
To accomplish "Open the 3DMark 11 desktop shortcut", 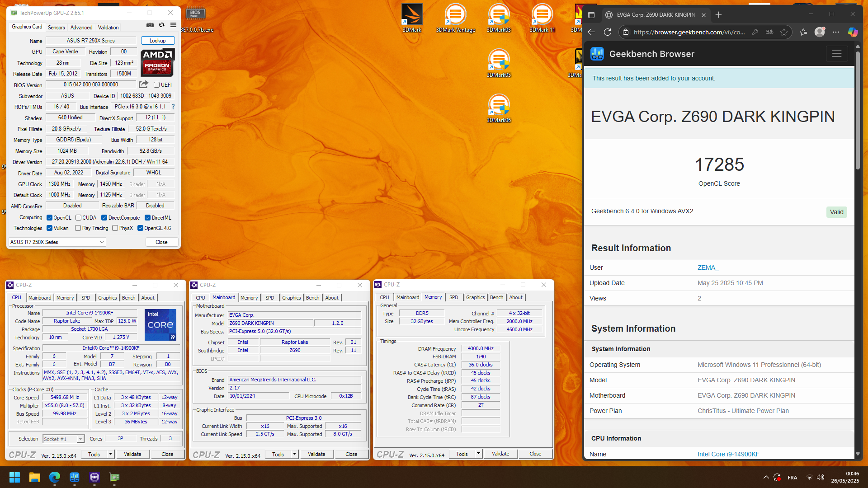I will pos(542,18).
